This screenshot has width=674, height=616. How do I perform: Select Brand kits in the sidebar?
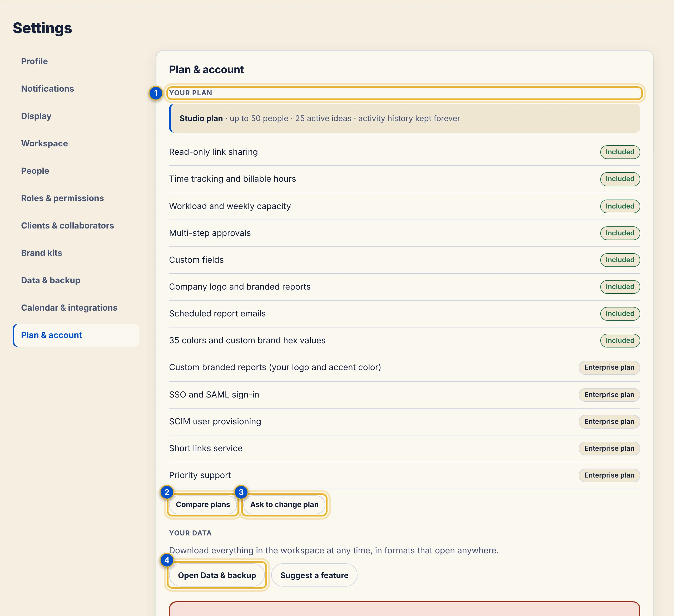tap(41, 253)
